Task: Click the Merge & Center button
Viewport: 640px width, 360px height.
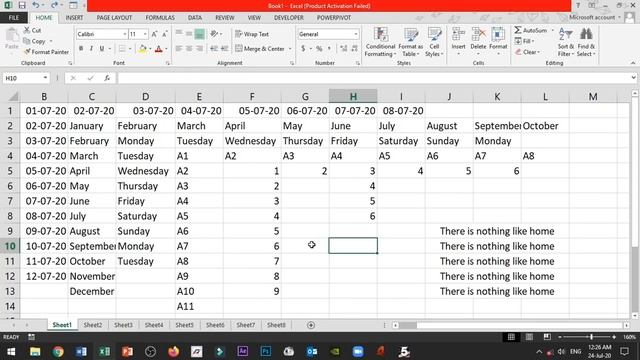Action: (x=260, y=49)
